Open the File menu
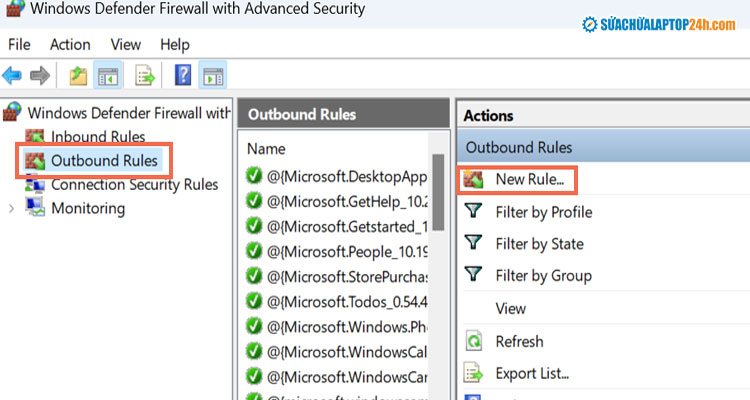Image resolution: width=750 pixels, height=400 pixels. 19,44
